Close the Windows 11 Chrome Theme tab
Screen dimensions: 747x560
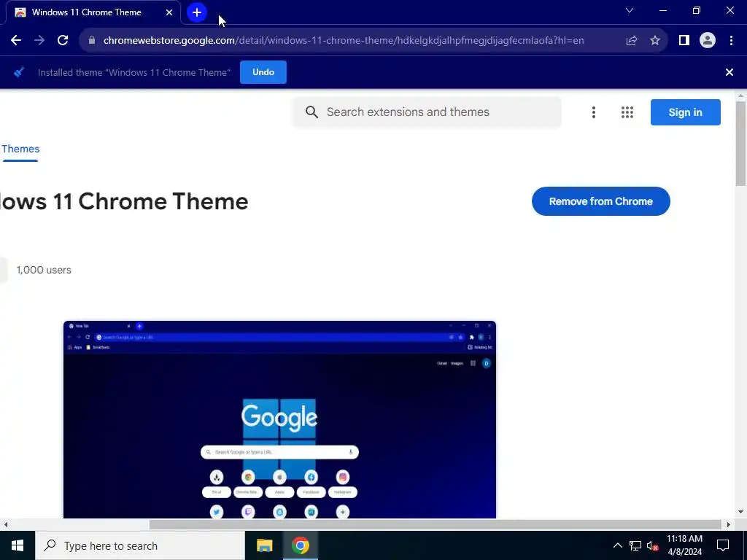[x=169, y=12]
